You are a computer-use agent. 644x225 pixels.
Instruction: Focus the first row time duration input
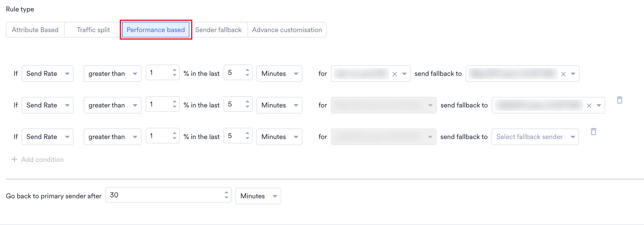[x=238, y=73]
